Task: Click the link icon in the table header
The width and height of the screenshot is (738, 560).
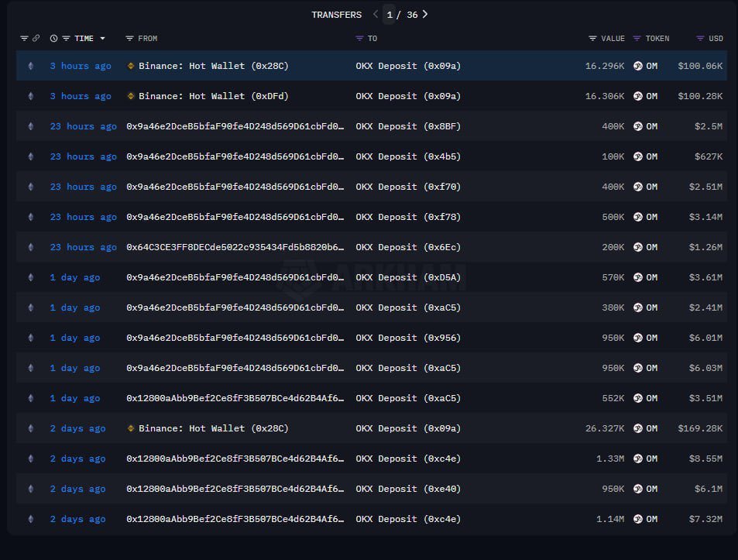Action: point(36,38)
